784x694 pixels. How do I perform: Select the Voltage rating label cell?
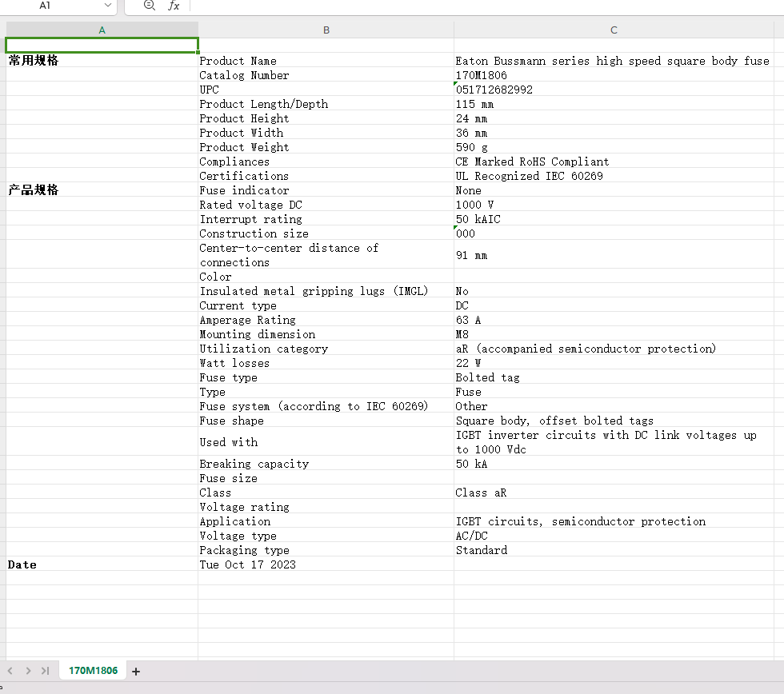(326, 507)
